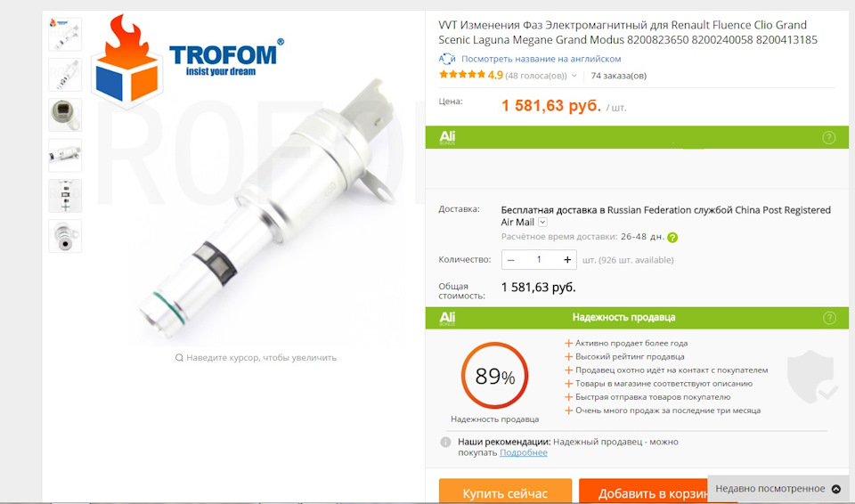The image size is (855, 504).
Task: Click the info icon beside Наши рекомендации
Action: (x=445, y=442)
